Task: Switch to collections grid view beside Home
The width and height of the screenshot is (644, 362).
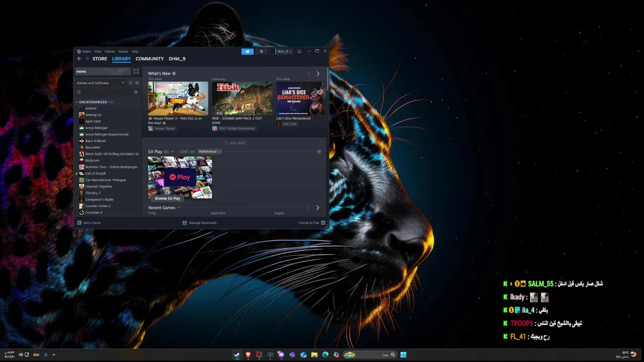Action: [x=136, y=71]
